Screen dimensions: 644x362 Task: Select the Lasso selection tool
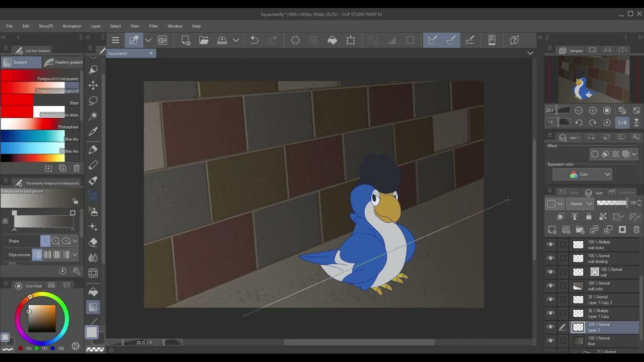coord(93,101)
